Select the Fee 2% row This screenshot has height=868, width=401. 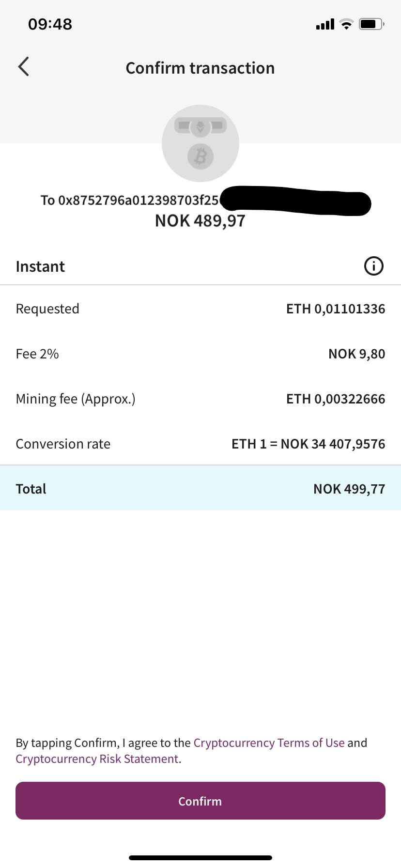click(200, 354)
